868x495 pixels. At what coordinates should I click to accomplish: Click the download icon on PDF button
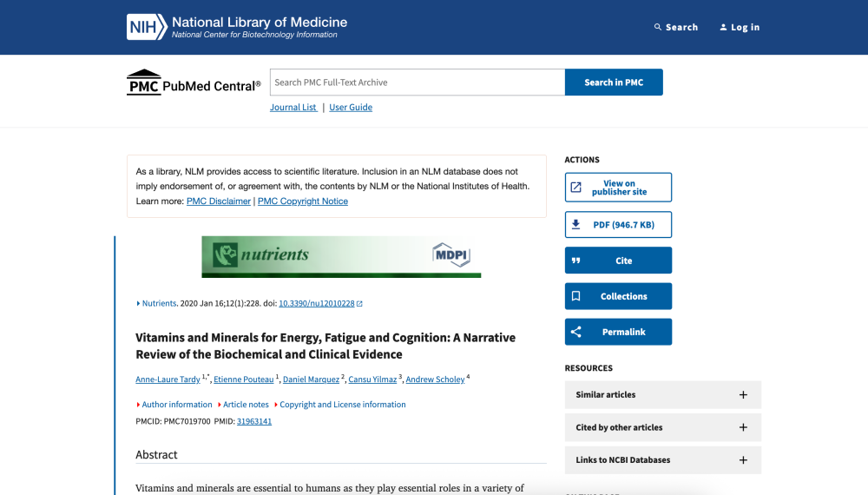click(575, 224)
